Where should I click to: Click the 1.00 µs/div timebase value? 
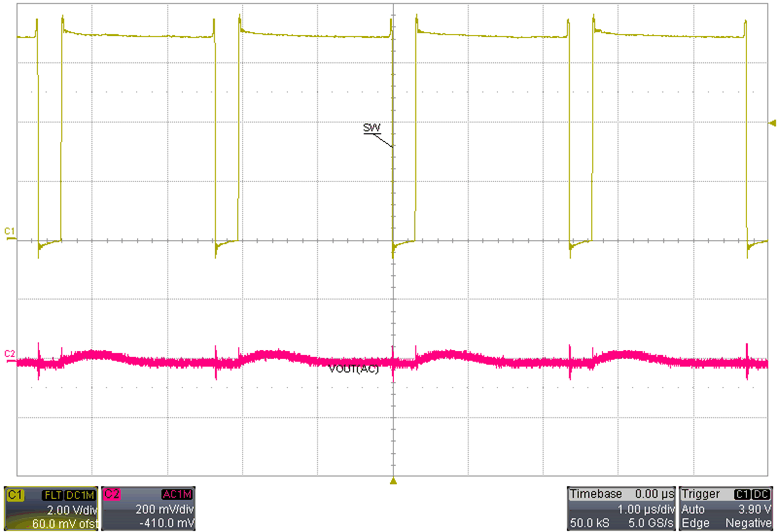click(646, 510)
